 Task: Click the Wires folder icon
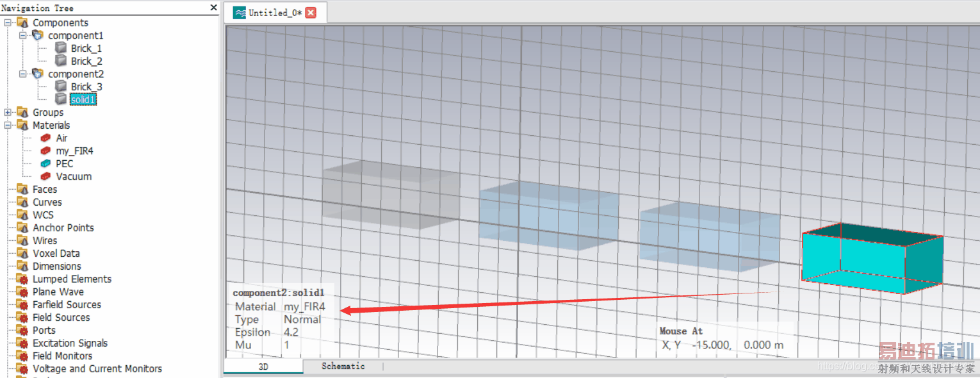23,240
